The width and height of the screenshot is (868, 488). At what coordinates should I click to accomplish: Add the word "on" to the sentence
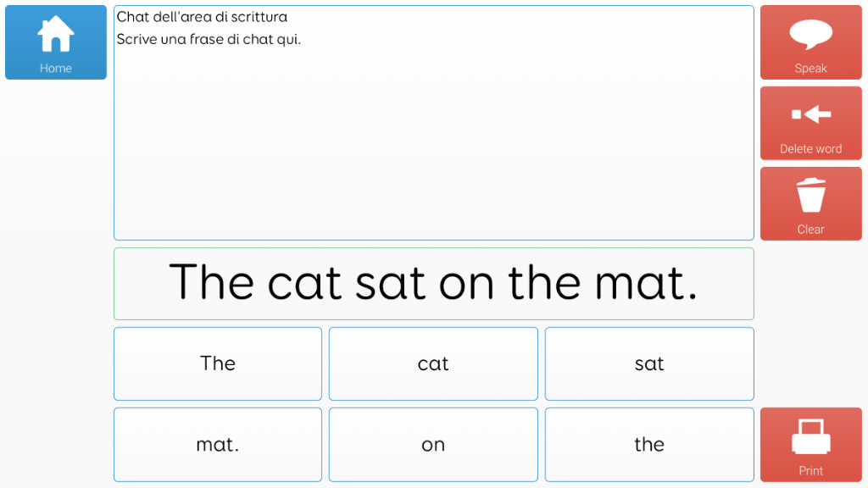[433, 444]
